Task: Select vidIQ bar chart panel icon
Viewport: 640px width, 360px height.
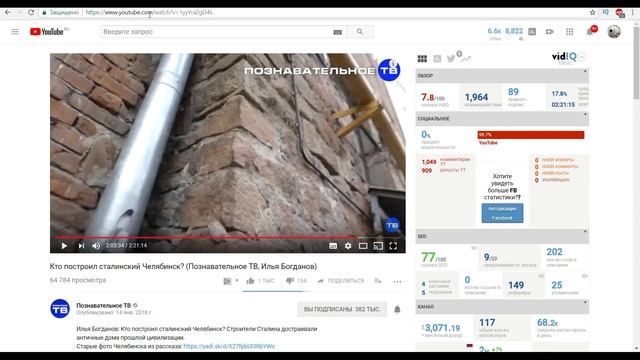Action: pos(437,59)
